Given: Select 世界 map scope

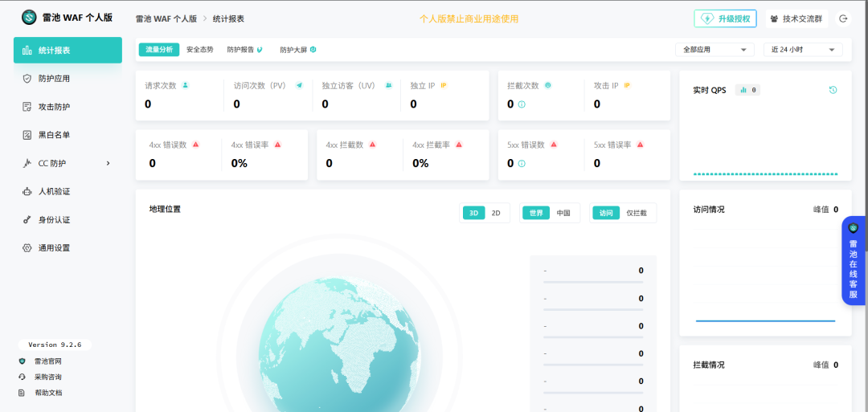Looking at the screenshot, I should coord(536,213).
